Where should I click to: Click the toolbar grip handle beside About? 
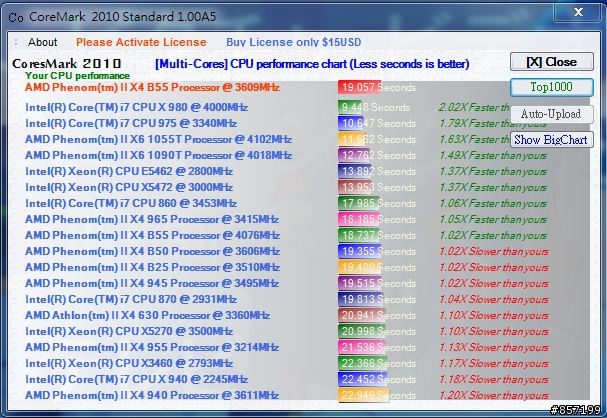tap(15, 42)
